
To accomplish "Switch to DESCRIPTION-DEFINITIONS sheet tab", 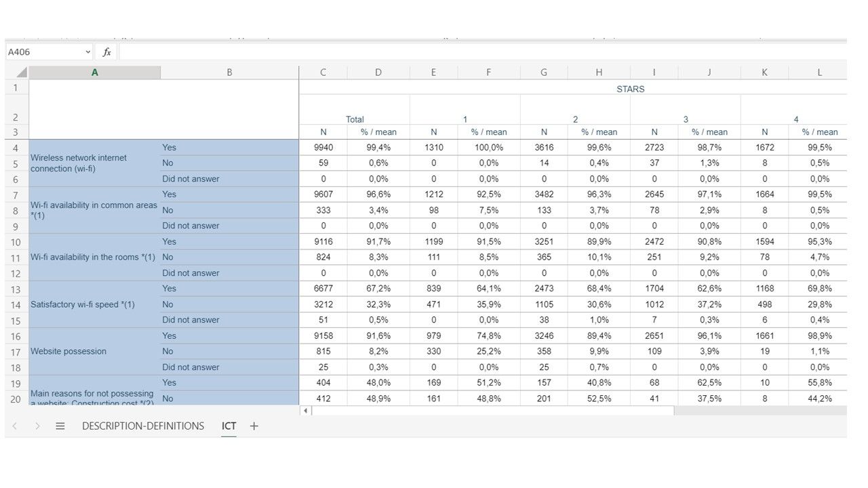I will point(143,426).
